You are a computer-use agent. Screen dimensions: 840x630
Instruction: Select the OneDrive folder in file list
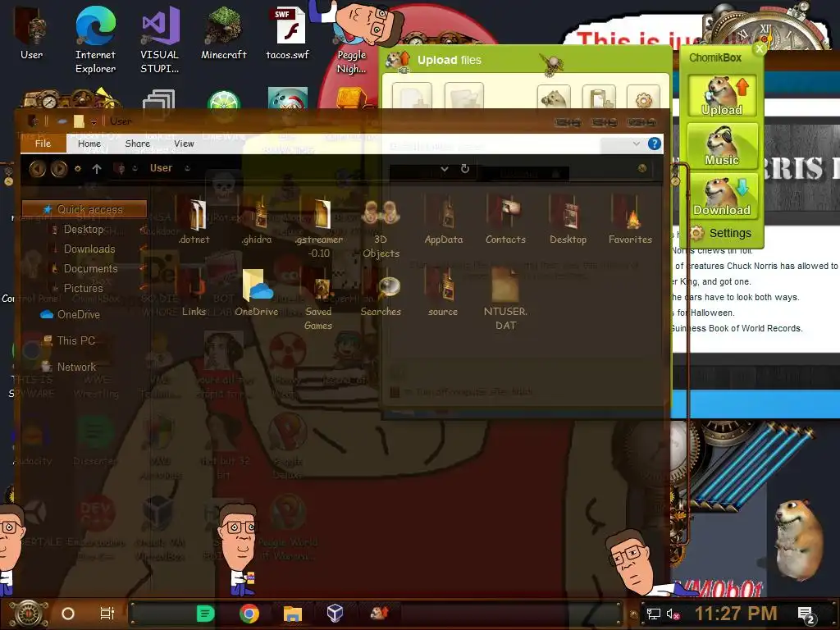coord(257,294)
